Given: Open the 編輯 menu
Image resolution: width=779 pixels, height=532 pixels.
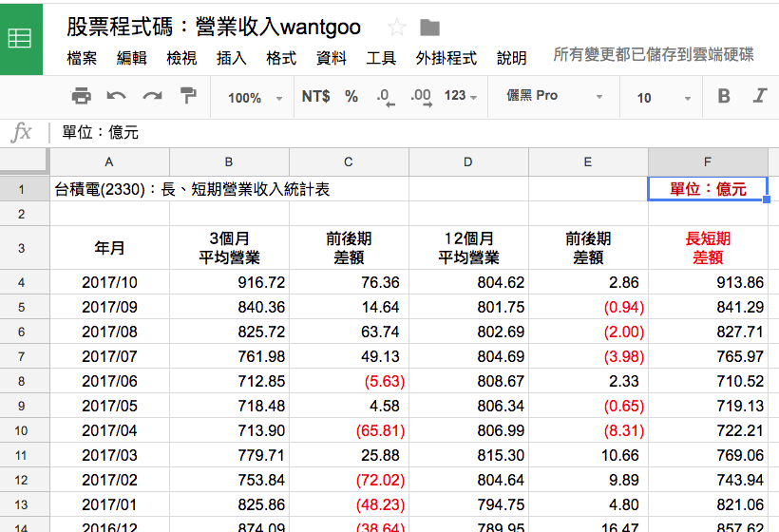Looking at the screenshot, I should point(132,58).
